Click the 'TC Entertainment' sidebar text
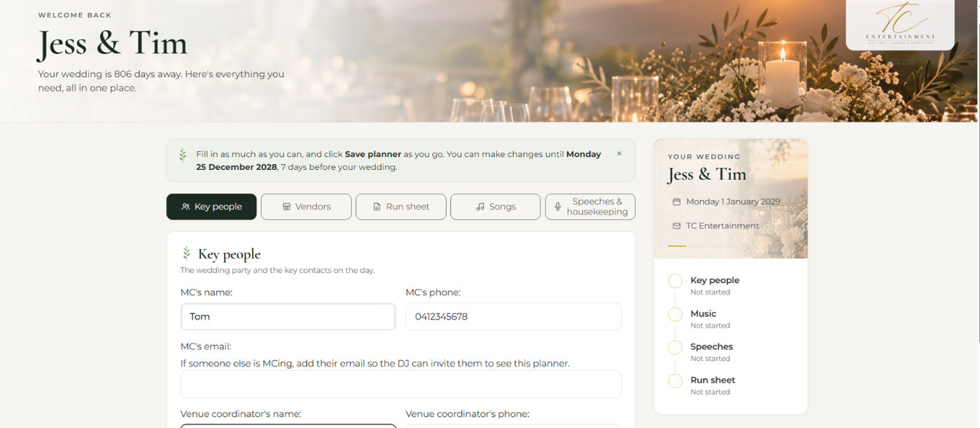980x428 pixels. [x=722, y=226]
